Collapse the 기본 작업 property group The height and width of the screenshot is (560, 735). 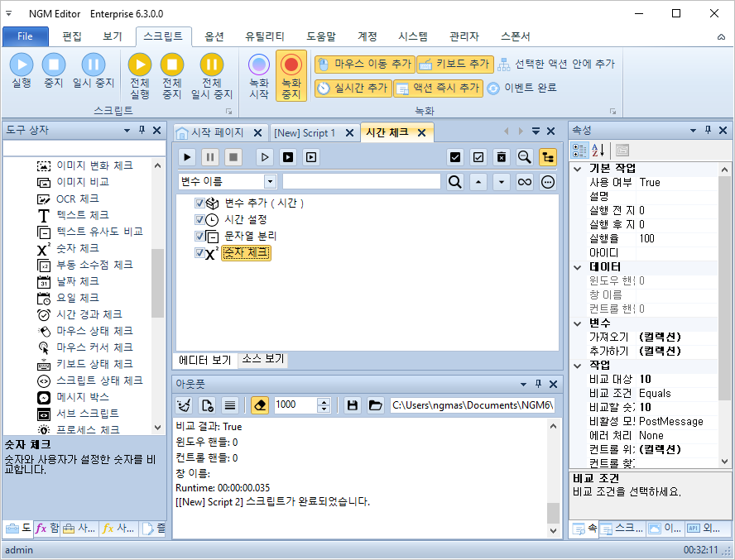pos(578,169)
